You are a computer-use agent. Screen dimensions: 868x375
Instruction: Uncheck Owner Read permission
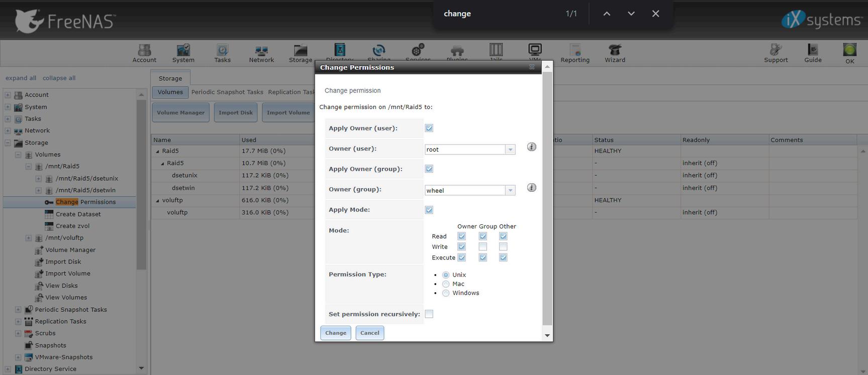462,236
